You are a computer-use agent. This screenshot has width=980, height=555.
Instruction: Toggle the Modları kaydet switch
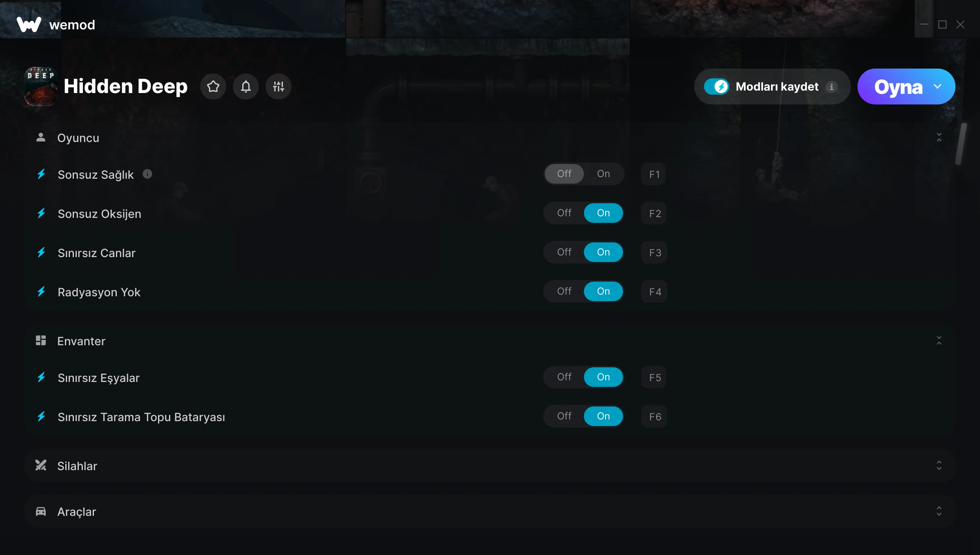(x=717, y=87)
